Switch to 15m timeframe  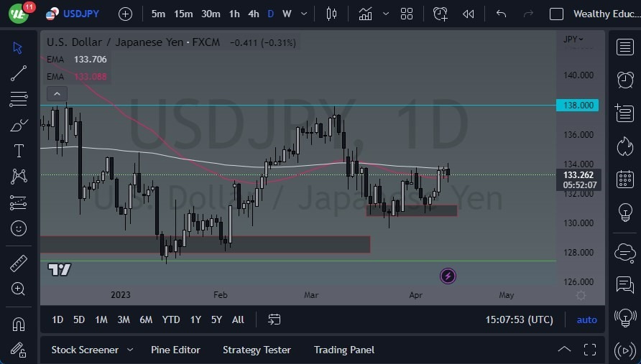coord(183,14)
